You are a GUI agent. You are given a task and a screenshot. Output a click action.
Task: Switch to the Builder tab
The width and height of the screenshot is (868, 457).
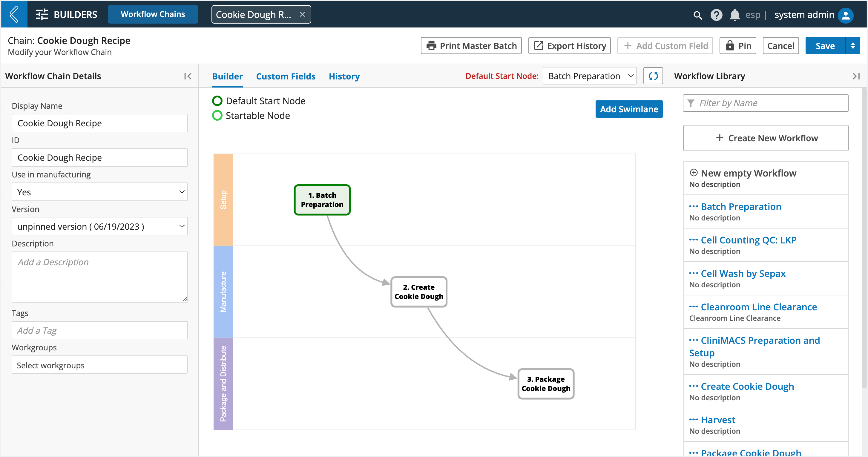tap(227, 76)
